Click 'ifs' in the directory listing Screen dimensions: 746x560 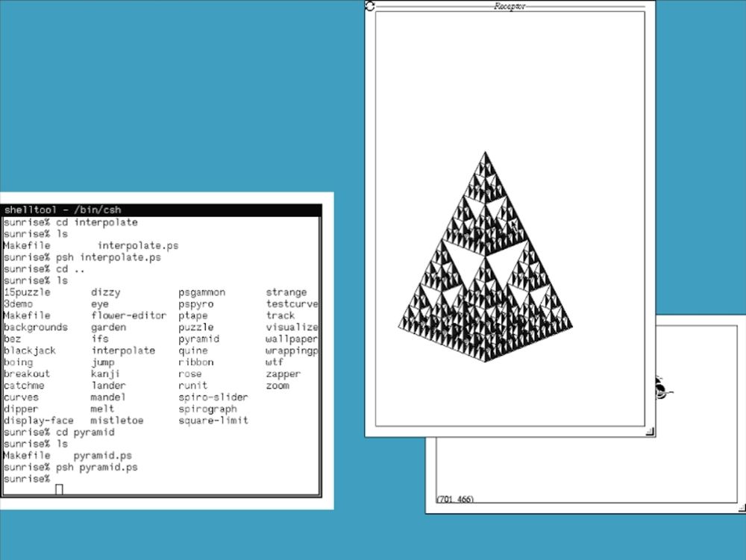[100, 339]
